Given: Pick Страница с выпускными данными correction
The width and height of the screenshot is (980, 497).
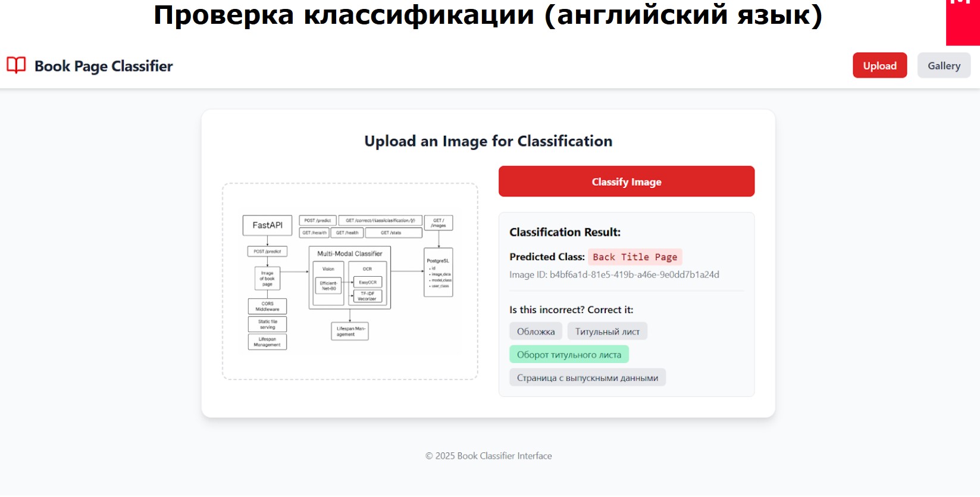Looking at the screenshot, I should 587,378.
